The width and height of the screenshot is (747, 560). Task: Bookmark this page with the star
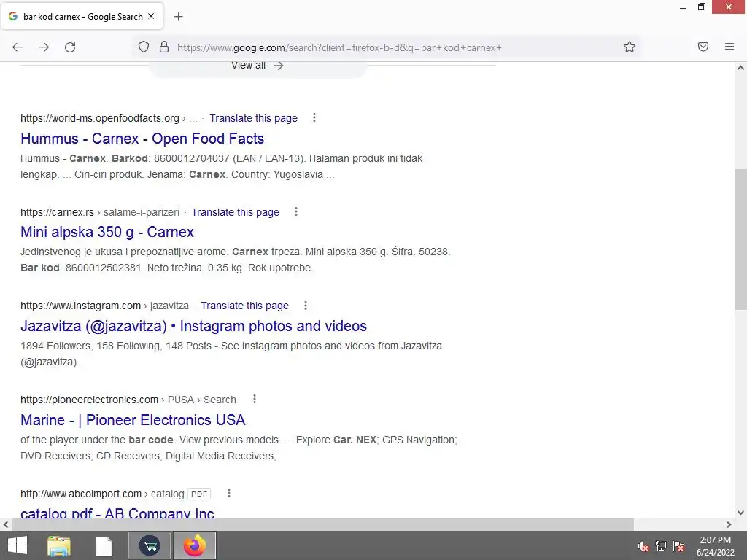[x=630, y=47]
